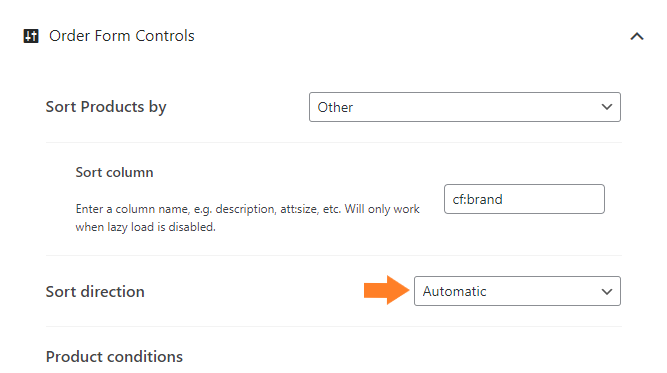
Task: Place cursor after cf:brand text
Action: [x=503, y=199]
